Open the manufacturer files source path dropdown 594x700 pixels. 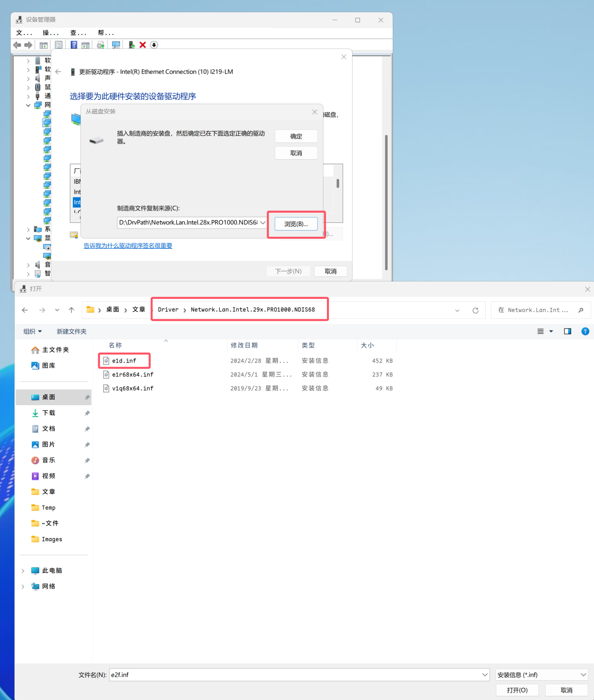click(x=262, y=223)
